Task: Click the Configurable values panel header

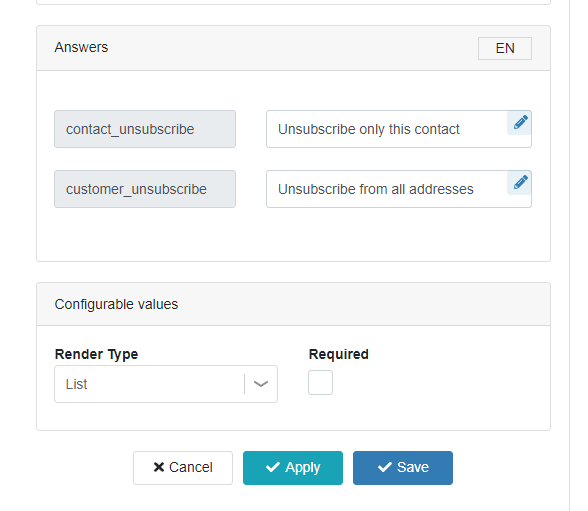Action: 293,304
